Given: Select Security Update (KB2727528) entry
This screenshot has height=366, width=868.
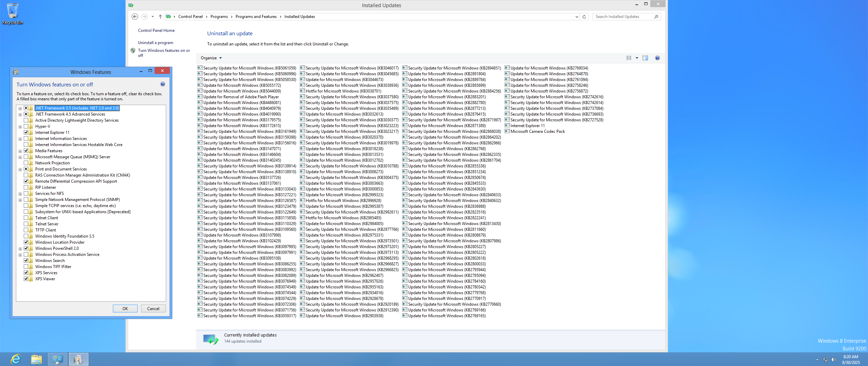Looking at the screenshot, I should click(554, 120).
